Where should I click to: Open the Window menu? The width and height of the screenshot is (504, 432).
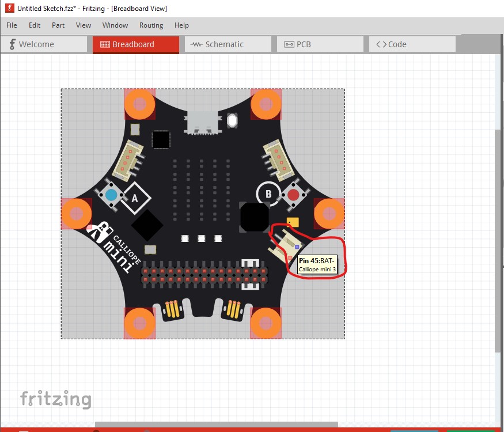(x=115, y=25)
